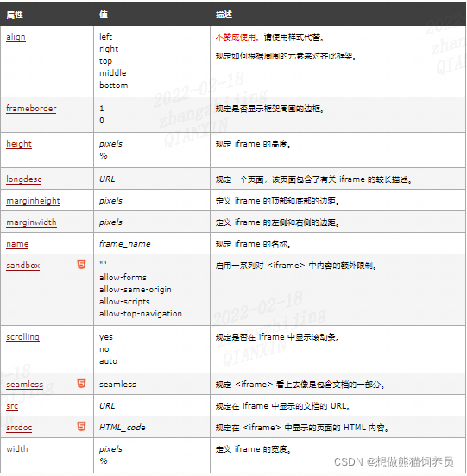This screenshot has width=467, height=476.
Task: Click the 'allow-scripts' sandbox value
Action: tap(124, 302)
